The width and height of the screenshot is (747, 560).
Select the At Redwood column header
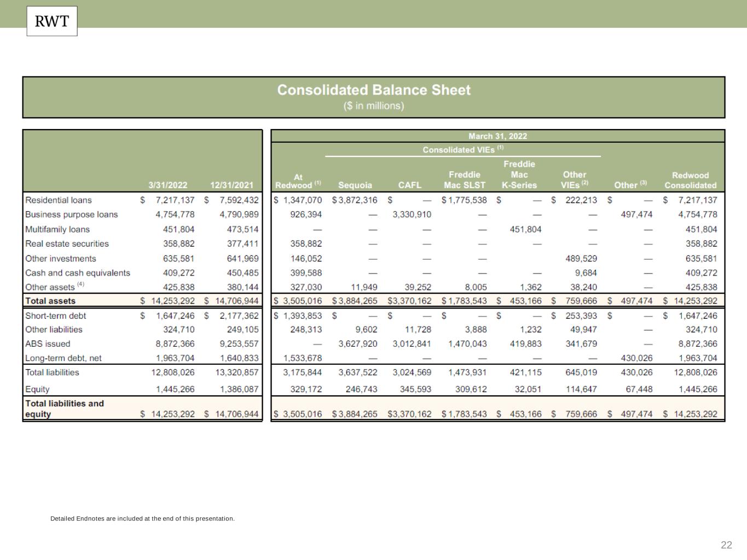(x=298, y=181)
